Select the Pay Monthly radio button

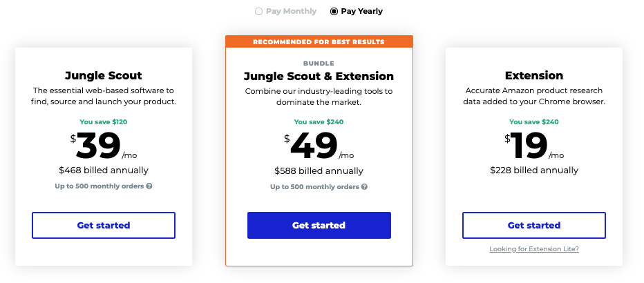[258, 12]
